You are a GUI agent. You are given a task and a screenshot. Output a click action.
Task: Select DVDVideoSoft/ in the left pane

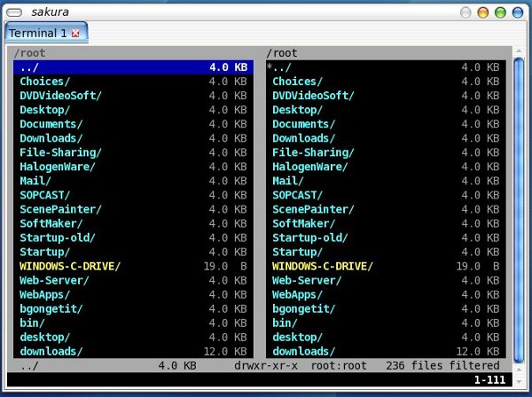pos(133,96)
